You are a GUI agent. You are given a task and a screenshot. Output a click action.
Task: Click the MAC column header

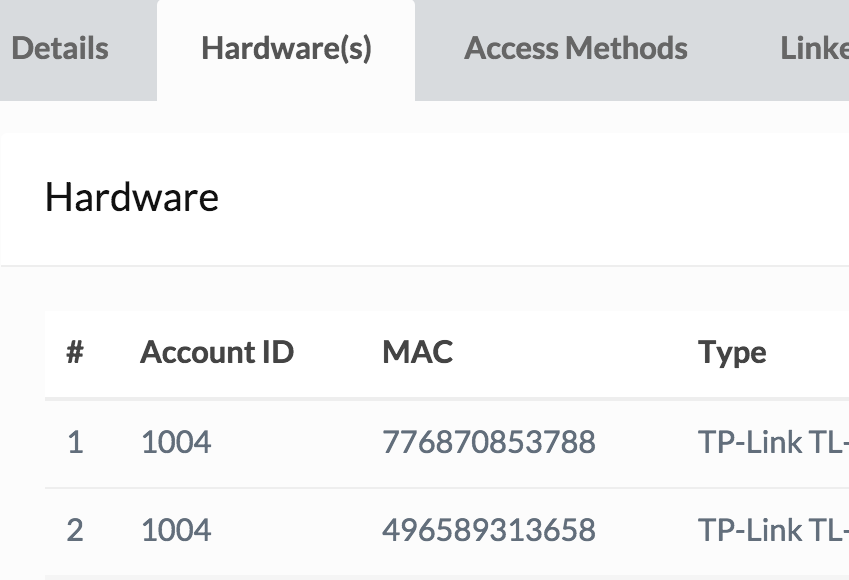click(417, 352)
